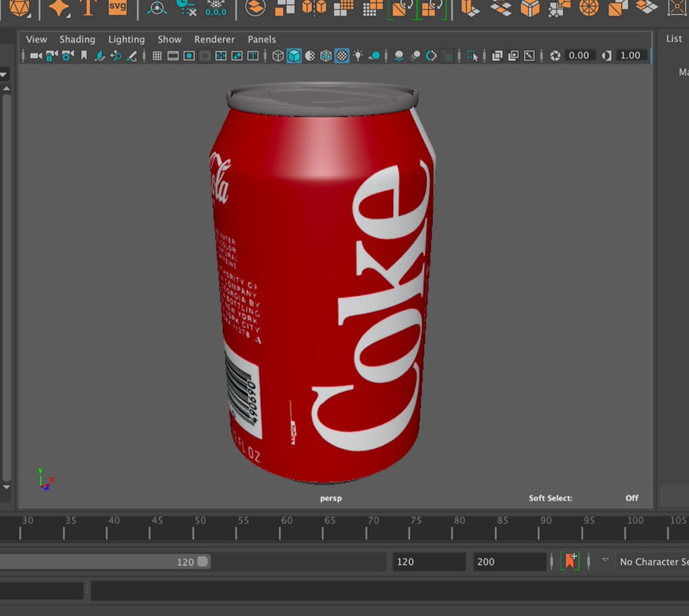Click the Bevel cube shelf icon

(530, 8)
